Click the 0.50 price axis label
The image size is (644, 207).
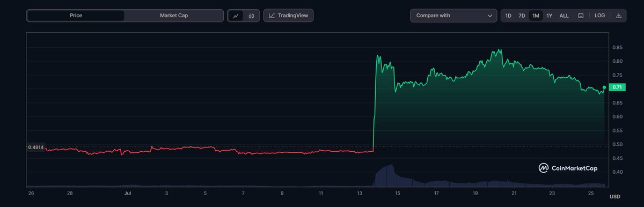[x=617, y=144]
